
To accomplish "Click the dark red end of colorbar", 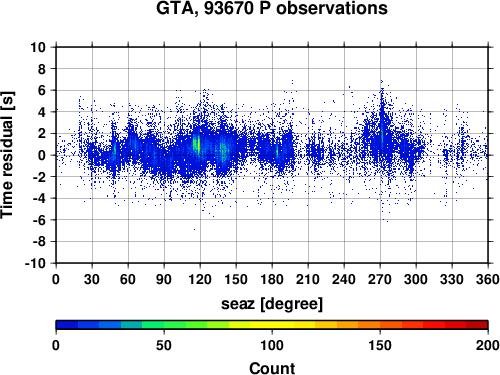I will 477,325.
